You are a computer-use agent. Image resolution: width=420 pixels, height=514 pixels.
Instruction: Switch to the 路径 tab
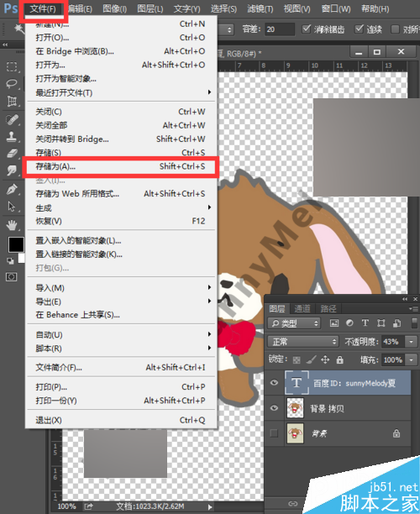328,309
